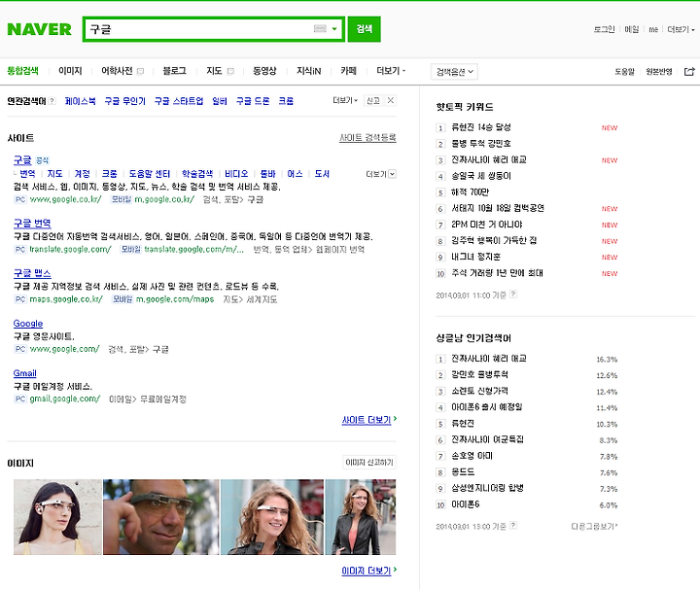Click related search 구글 스타트업
700x590 pixels.
point(179,101)
